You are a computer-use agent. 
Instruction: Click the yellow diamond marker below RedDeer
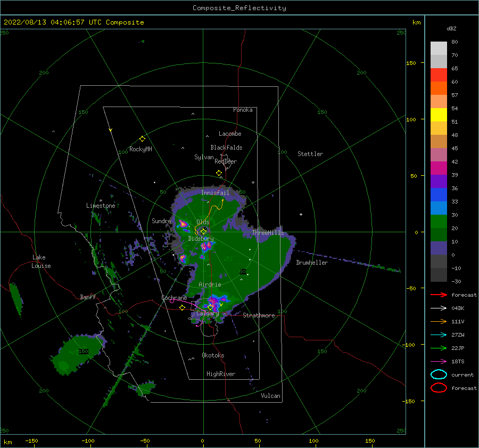coord(219,173)
